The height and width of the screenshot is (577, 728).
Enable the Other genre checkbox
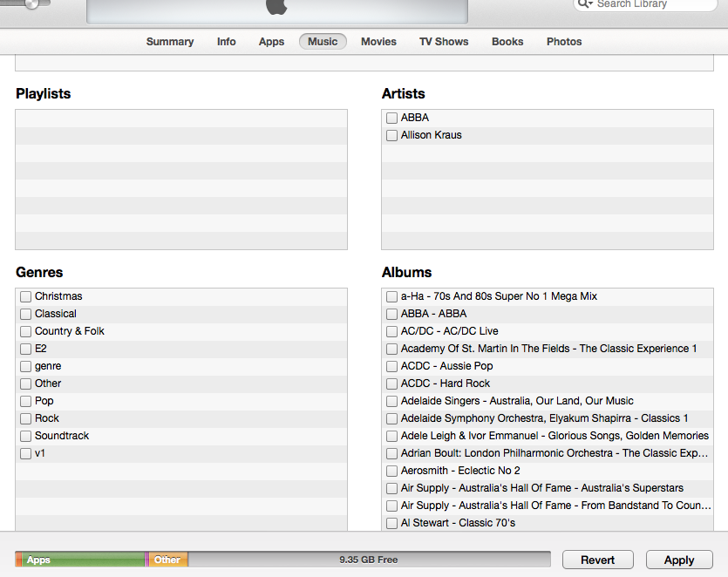coord(25,384)
